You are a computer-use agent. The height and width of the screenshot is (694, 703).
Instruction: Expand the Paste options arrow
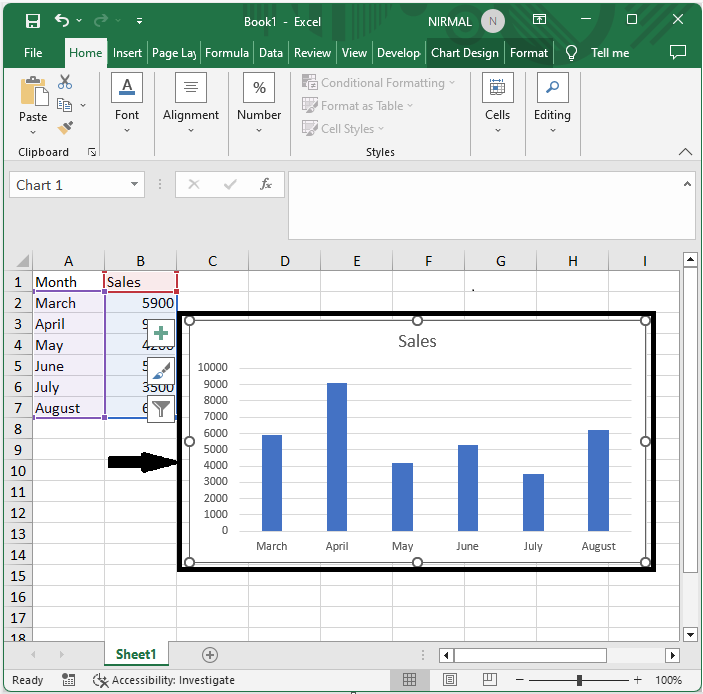[33, 132]
